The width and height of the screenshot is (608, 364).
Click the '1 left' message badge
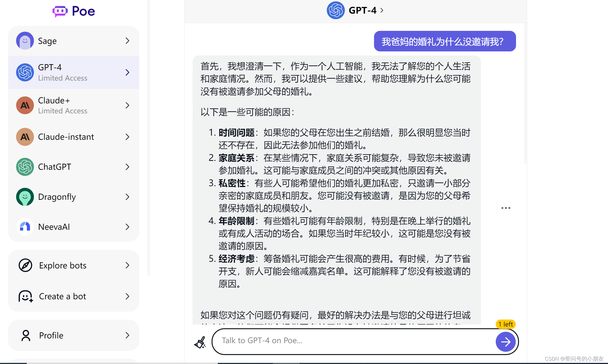pyautogui.click(x=505, y=324)
